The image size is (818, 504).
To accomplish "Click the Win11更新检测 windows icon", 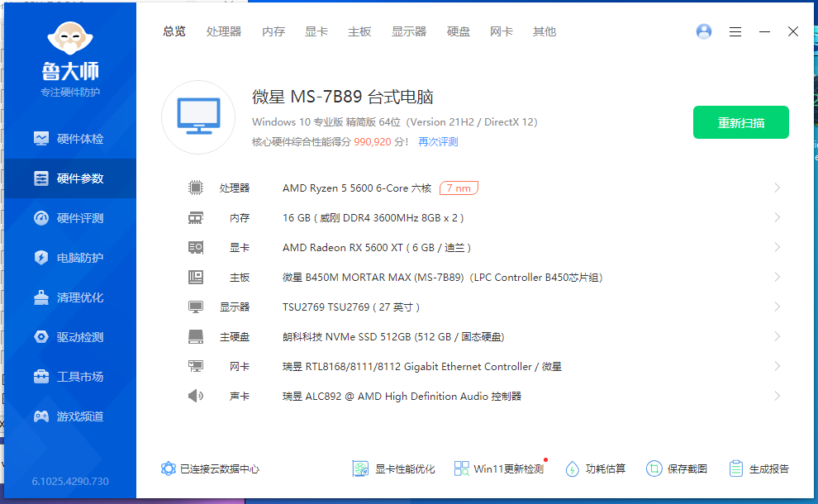I will click(461, 468).
